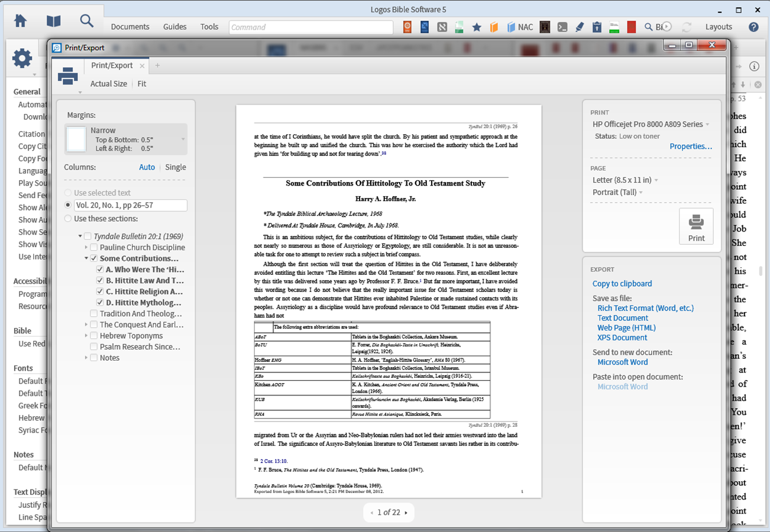
Task: Uncheck 'C. Hittite Religion A...' checkbox
Action: [x=100, y=291]
